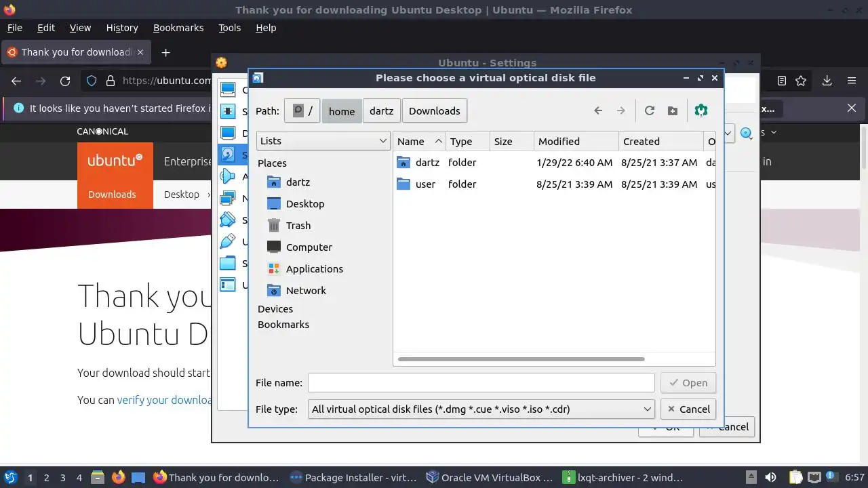Sort files by the Created column
The image size is (868, 488).
point(662,141)
